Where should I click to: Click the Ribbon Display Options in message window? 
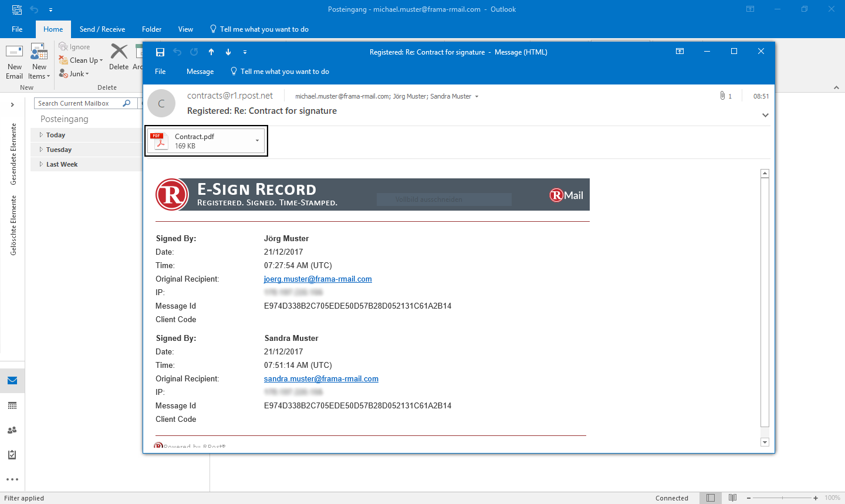coord(680,52)
